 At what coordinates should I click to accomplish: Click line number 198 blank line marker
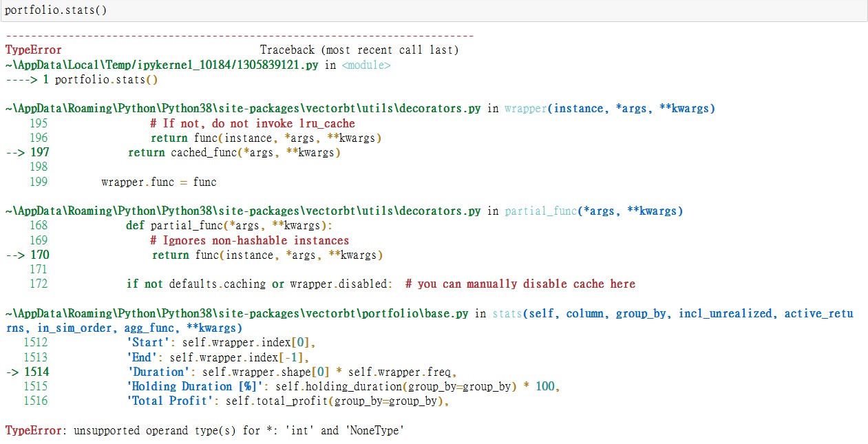point(39,167)
